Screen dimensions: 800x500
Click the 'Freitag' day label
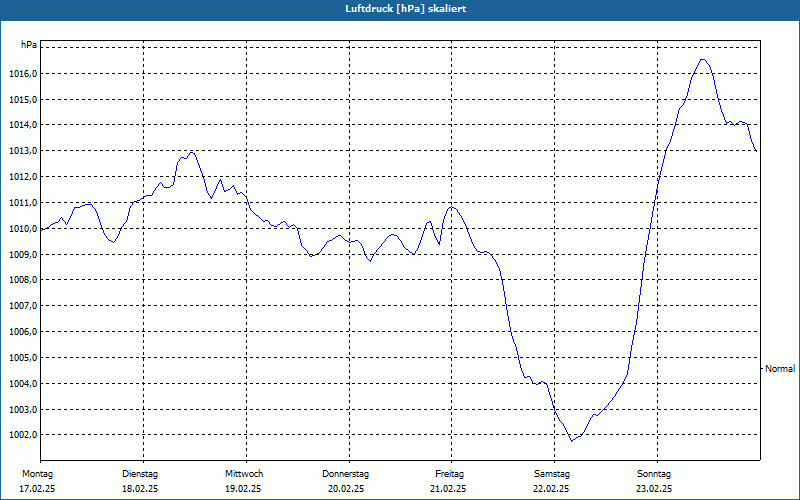pos(449,474)
